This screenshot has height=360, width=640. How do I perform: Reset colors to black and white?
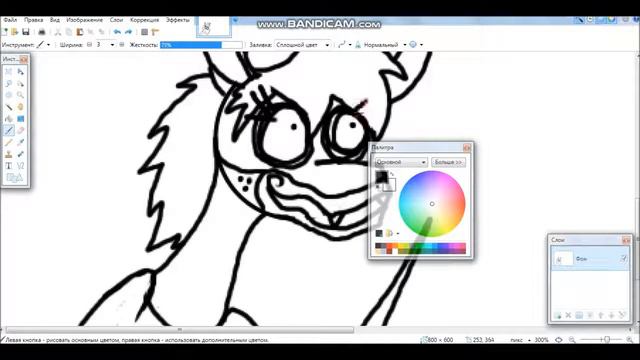pos(378,187)
